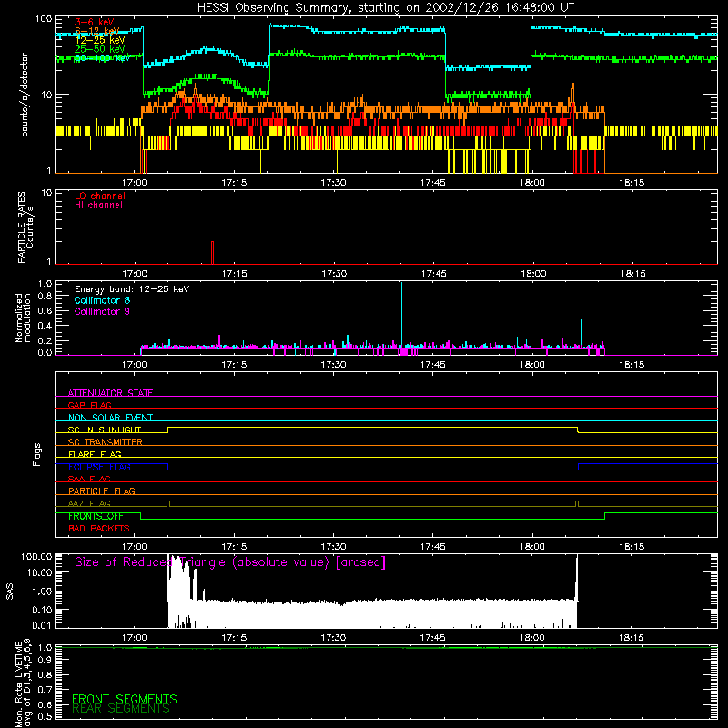Click the 0.5 value on the livetime axis
The height and width of the screenshot is (728, 728).
[x=45, y=716]
